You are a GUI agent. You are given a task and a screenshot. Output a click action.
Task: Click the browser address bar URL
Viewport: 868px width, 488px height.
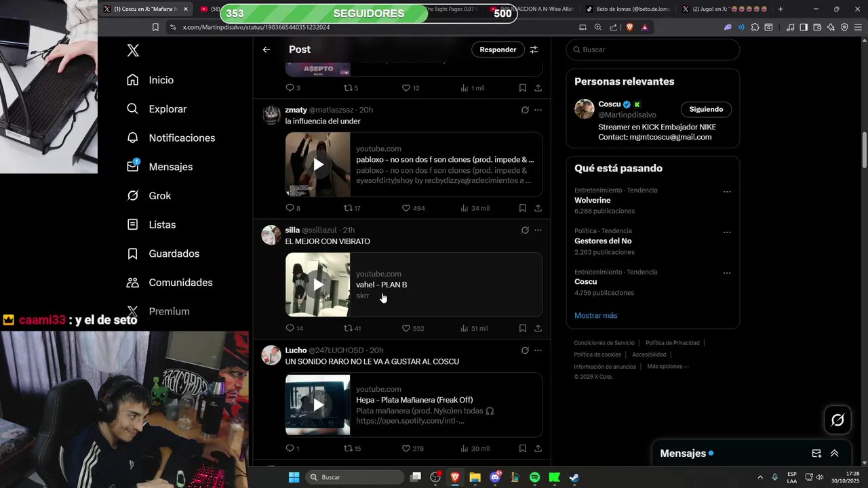256,27
